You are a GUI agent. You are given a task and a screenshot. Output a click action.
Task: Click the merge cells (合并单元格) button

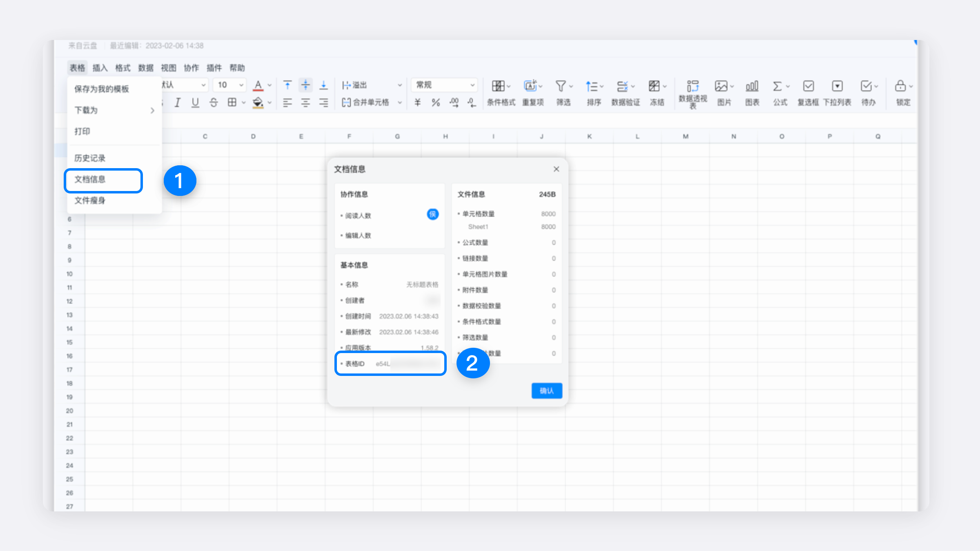coord(366,102)
